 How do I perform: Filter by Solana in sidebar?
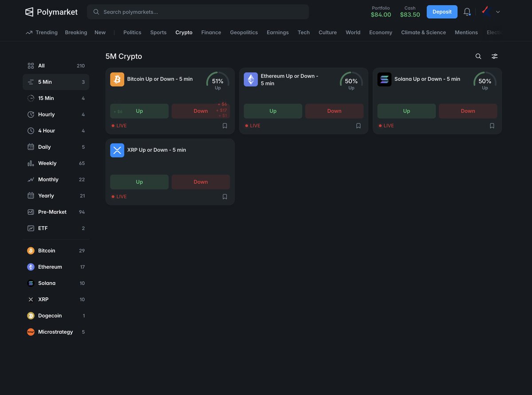(x=56, y=283)
